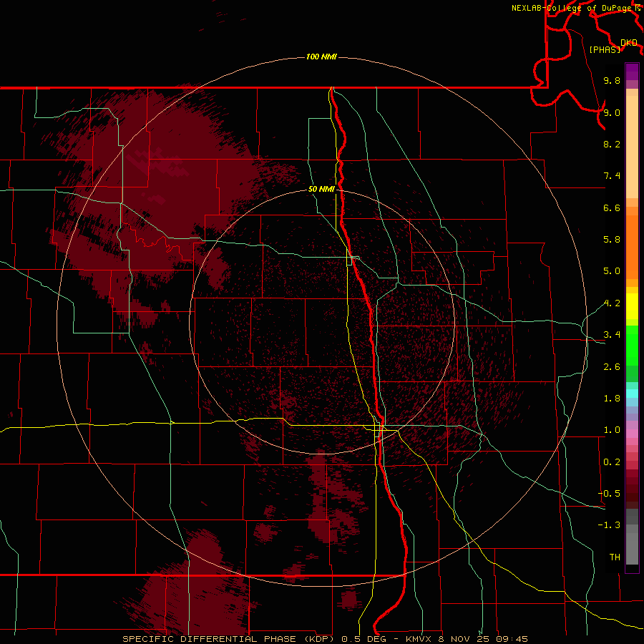
Task: Select the 8.2 scale value
Action: click(612, 144)
